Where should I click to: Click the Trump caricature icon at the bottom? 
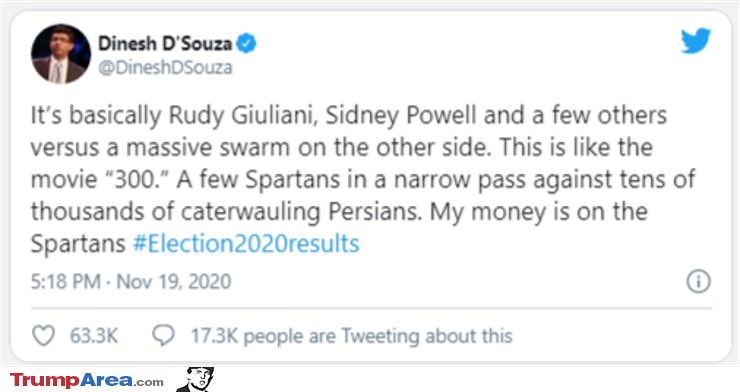click(195, 379)
